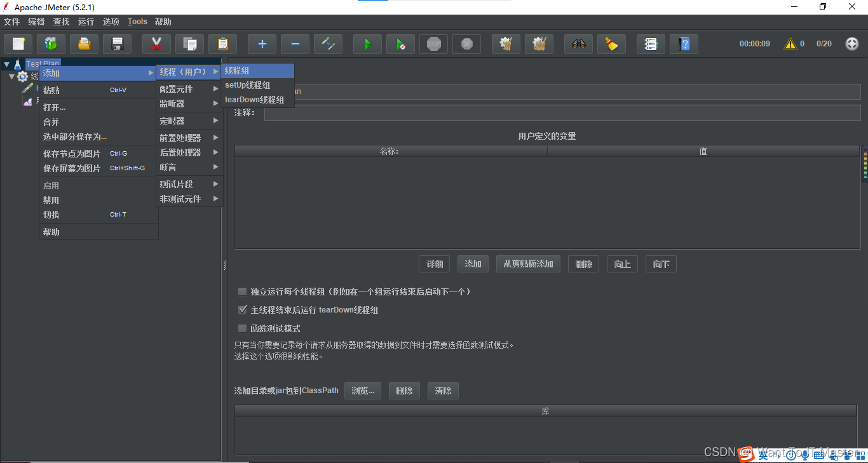Click the Copy icon in toolbar

pyautogui.click(x=189, y=44)
